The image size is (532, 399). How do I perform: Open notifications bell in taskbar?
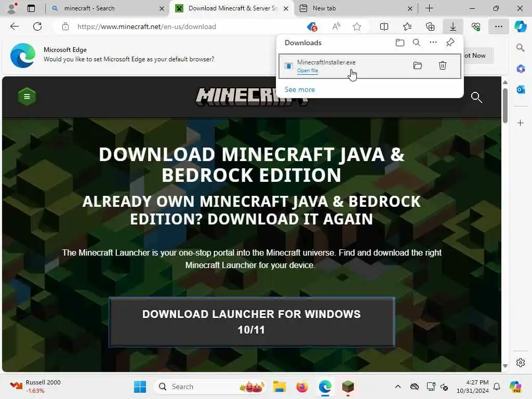497,387
